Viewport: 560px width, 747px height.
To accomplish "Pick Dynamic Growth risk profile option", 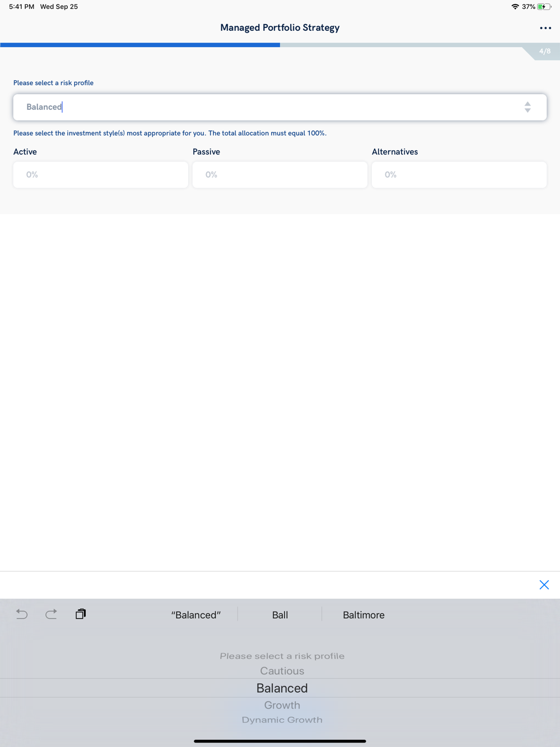I will point(282,720).
